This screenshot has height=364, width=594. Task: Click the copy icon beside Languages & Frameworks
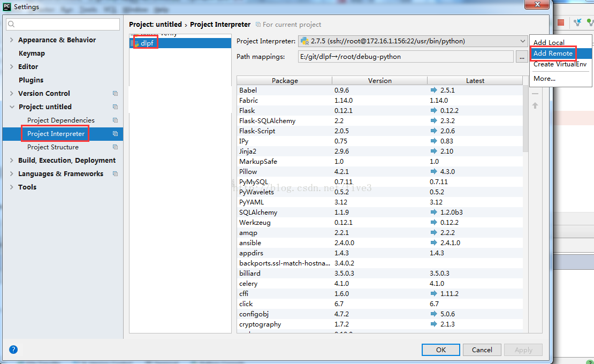tap(115, 174)
